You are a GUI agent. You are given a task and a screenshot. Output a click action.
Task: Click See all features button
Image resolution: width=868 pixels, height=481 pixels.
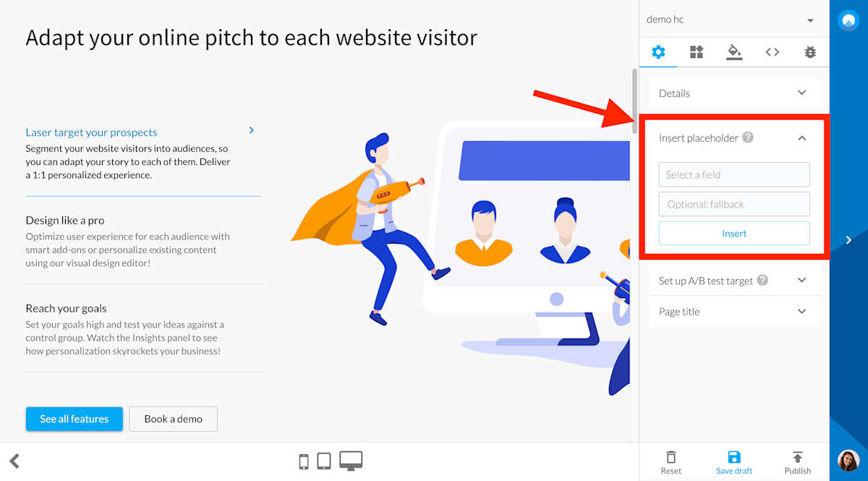[x=75, y=419]
